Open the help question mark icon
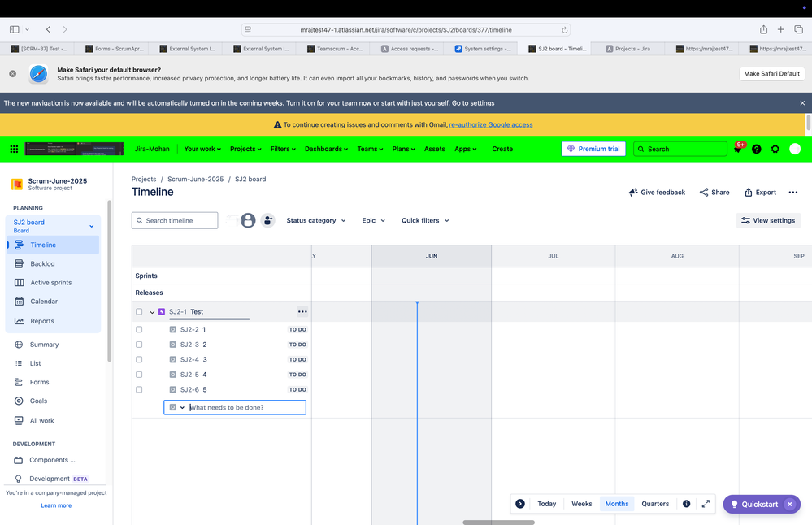 757,149
